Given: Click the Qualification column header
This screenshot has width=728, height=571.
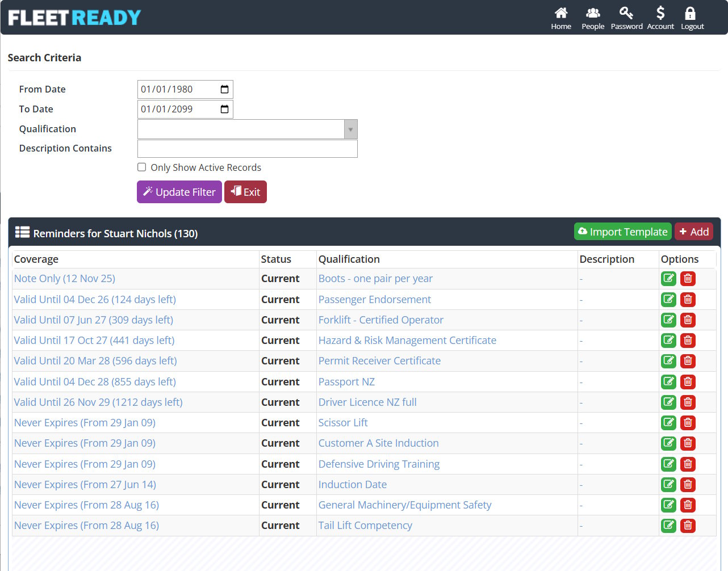Looking at the screenshot, I should point(349,259).
